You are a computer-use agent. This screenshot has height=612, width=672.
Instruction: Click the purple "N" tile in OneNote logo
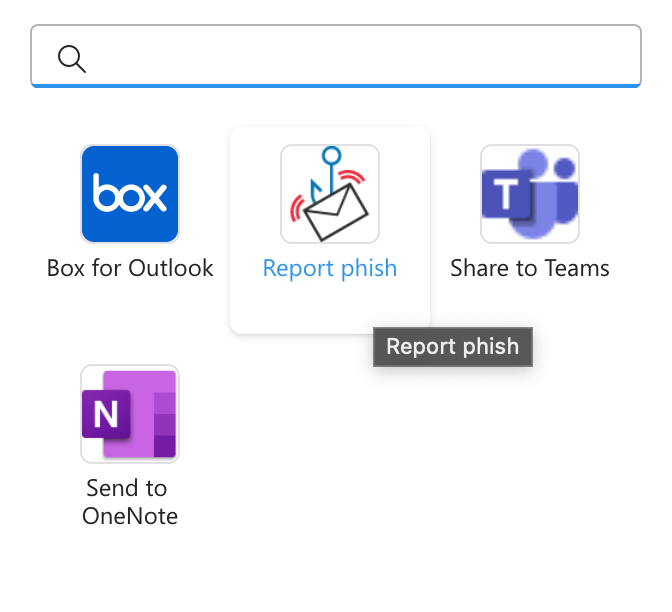tap(106, 414)
